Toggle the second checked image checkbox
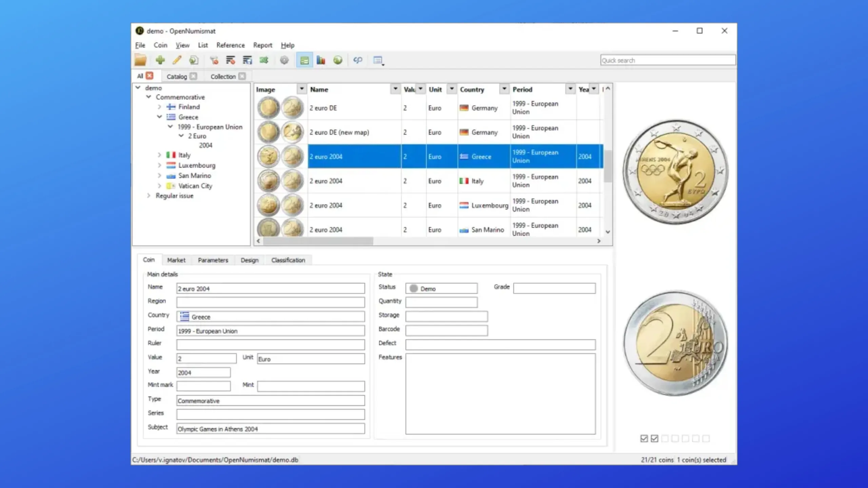 [x=654, y=439]
